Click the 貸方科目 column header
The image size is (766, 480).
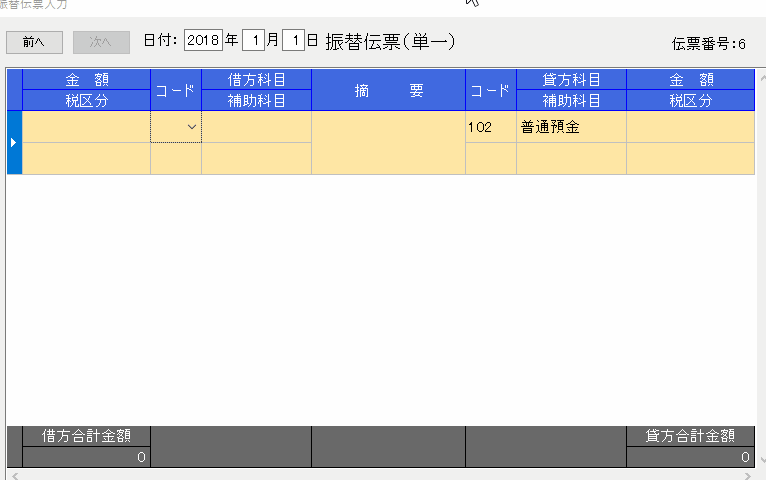coord(571,80)
